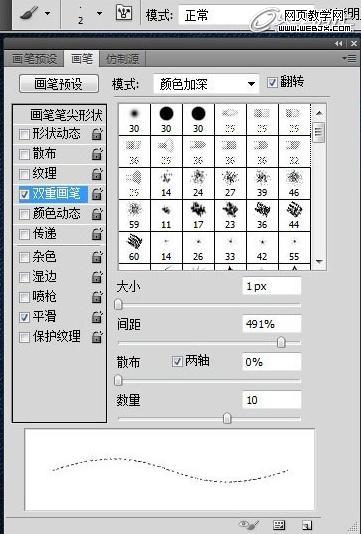Viewport: 361px width, 534px height.
Task: Toggle the lock icon beside 保护纹理
Action: (97, 337)
